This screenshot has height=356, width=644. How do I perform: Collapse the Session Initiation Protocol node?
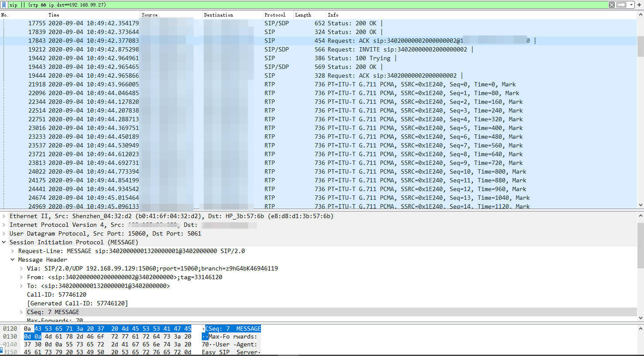(4, 242)
